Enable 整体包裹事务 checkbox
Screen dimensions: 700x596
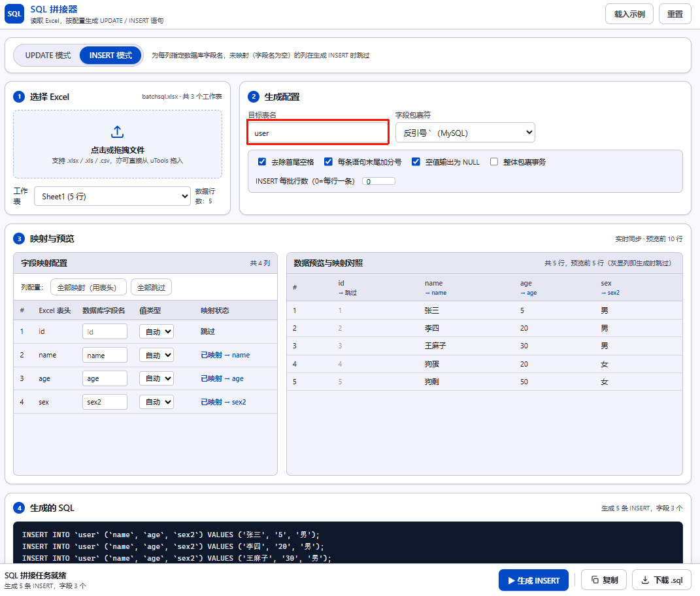[493, 161]
